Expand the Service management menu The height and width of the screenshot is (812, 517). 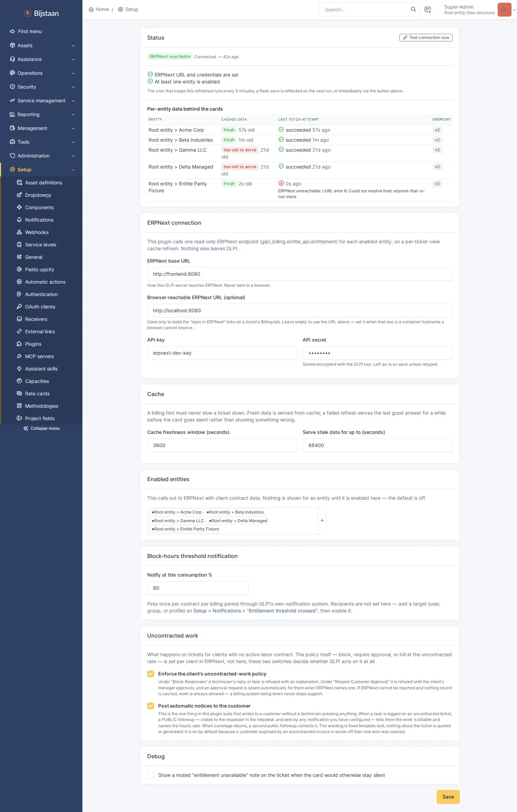[x=41, y=101]
